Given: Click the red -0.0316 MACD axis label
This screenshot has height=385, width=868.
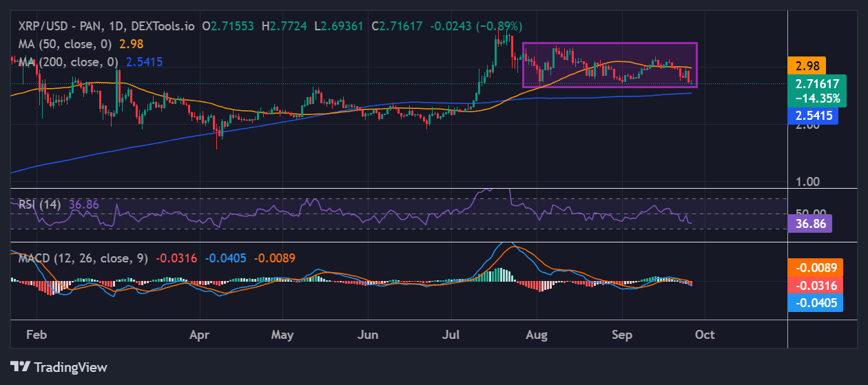Looking at the screenshot, I should pos(816,285).
